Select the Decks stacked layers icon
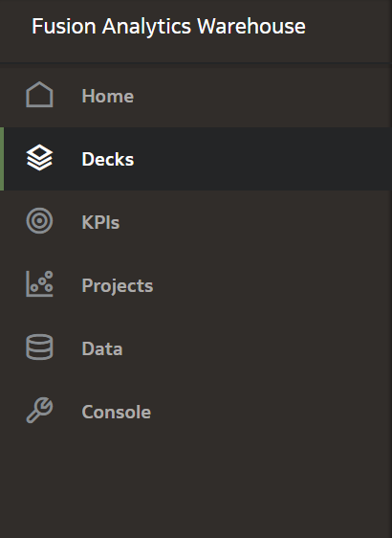This screenshot has height=538, width=392. (x=39, y=158)
